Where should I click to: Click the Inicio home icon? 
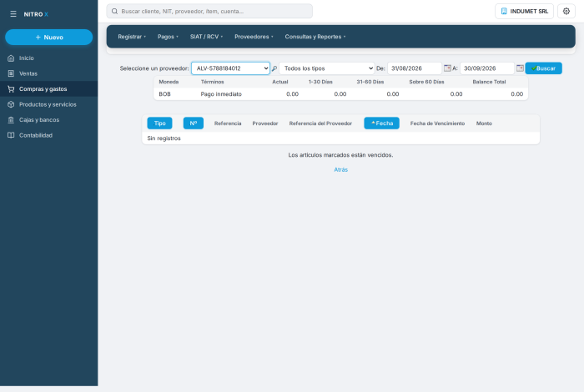11,58
